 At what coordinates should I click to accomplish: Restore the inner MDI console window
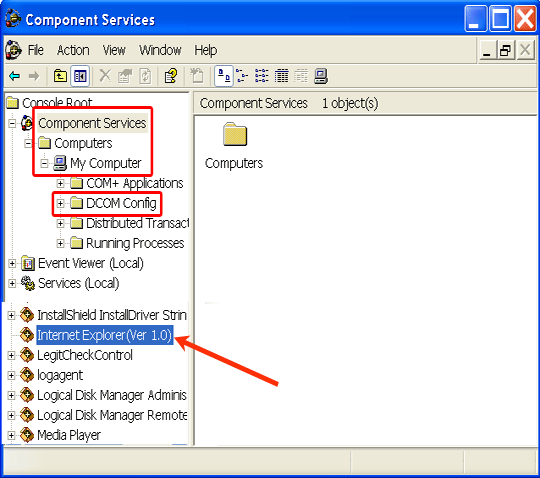505,50
